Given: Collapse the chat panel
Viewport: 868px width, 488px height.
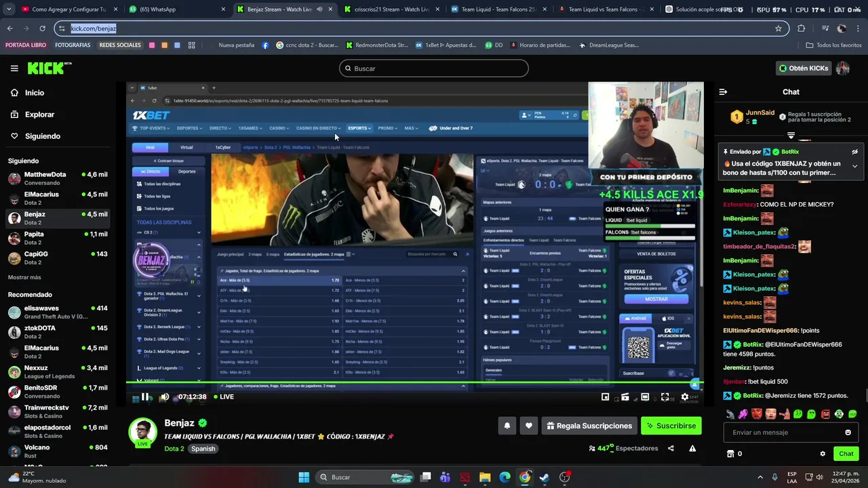Looking at the screenshot, I should (x=723, y=91).
